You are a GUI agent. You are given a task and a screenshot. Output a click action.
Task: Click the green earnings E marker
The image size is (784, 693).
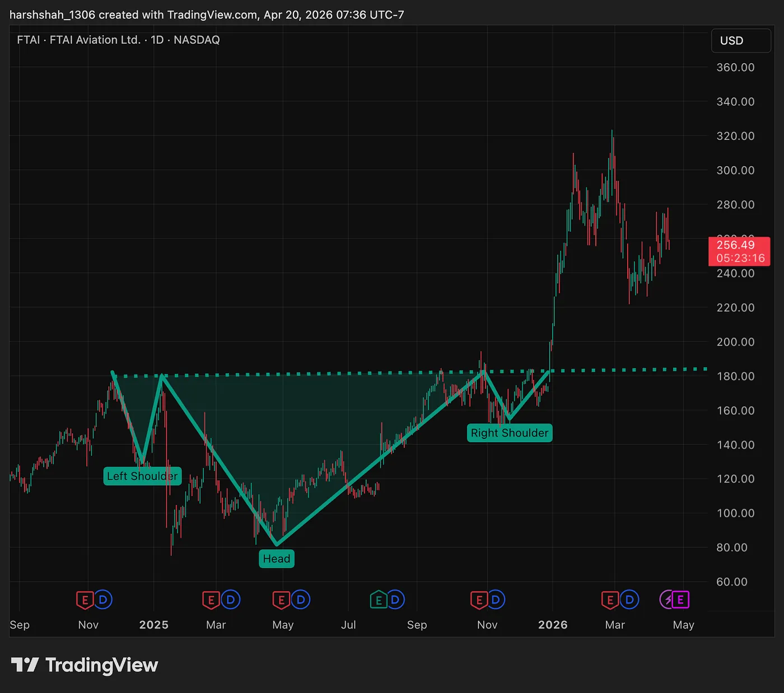pos(379,600)
